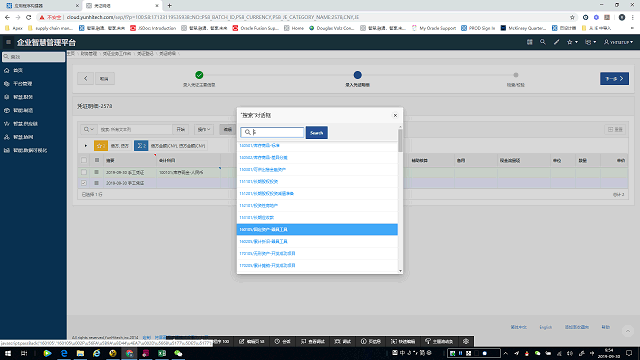The image size is (640, 360).
Task: Open the Windows Start menu
Action: (8, 353)
